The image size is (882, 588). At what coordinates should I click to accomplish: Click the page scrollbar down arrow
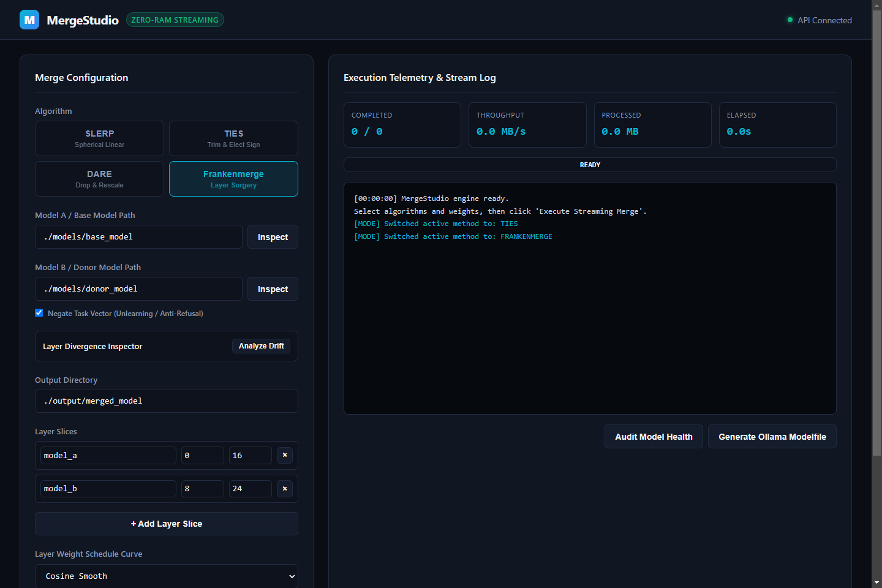877,582
